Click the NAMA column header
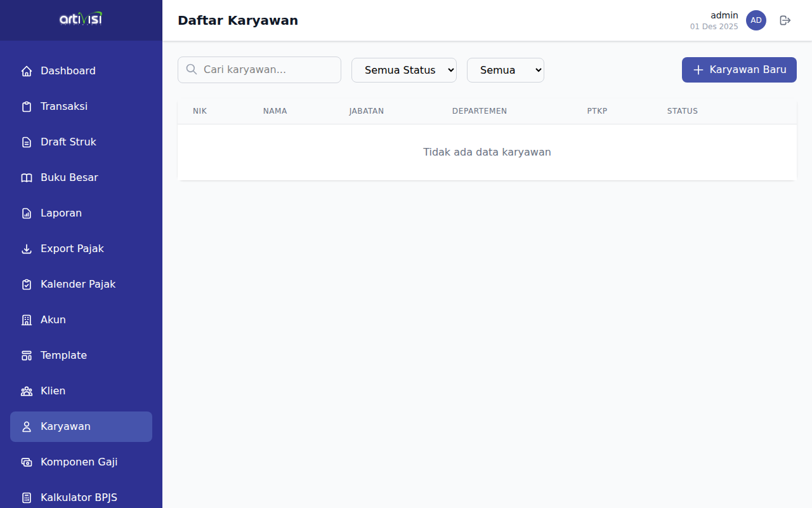 [x=275, y=111]
